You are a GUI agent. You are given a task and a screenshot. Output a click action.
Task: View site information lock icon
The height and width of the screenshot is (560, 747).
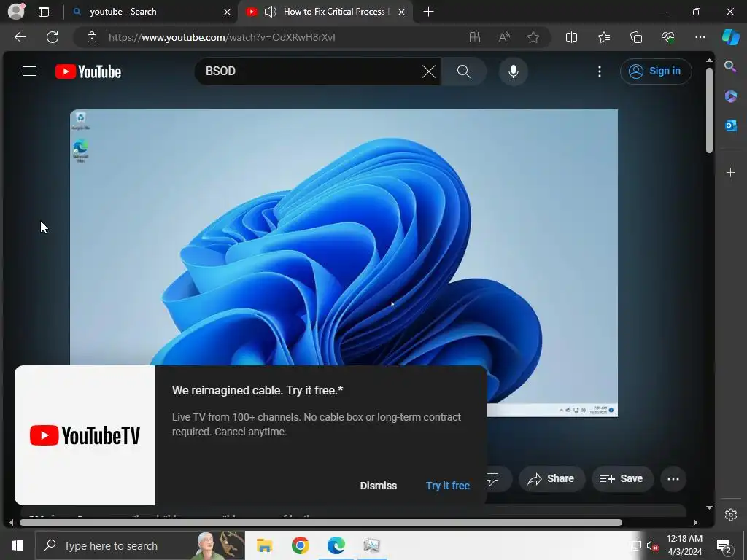(x=92, y=37)
